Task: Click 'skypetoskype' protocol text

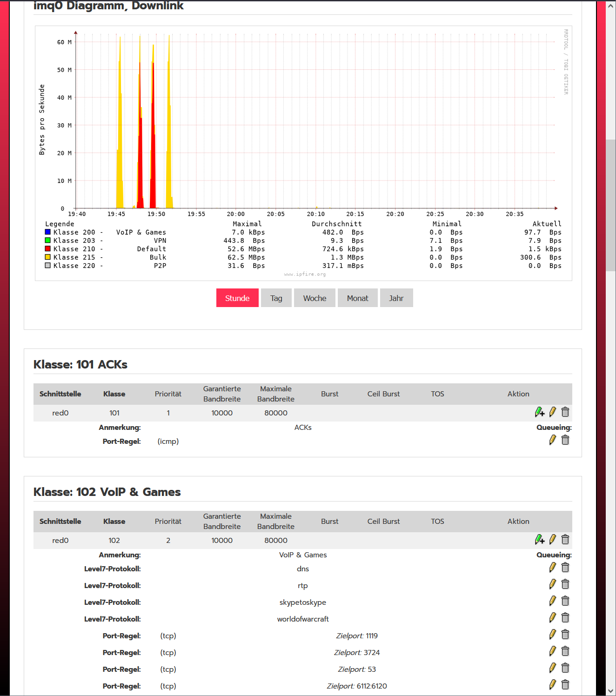Action: coord(303,602)
